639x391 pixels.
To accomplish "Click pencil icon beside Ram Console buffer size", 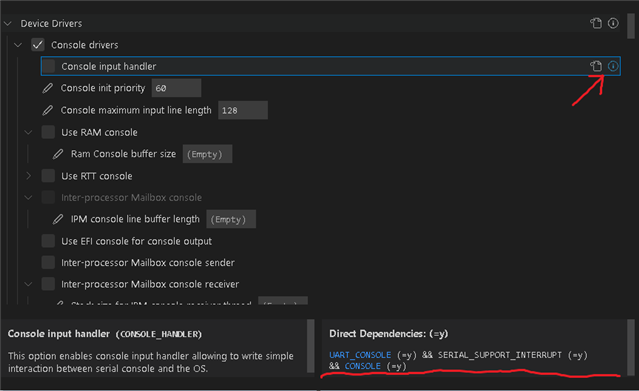I will pos(58,154).
